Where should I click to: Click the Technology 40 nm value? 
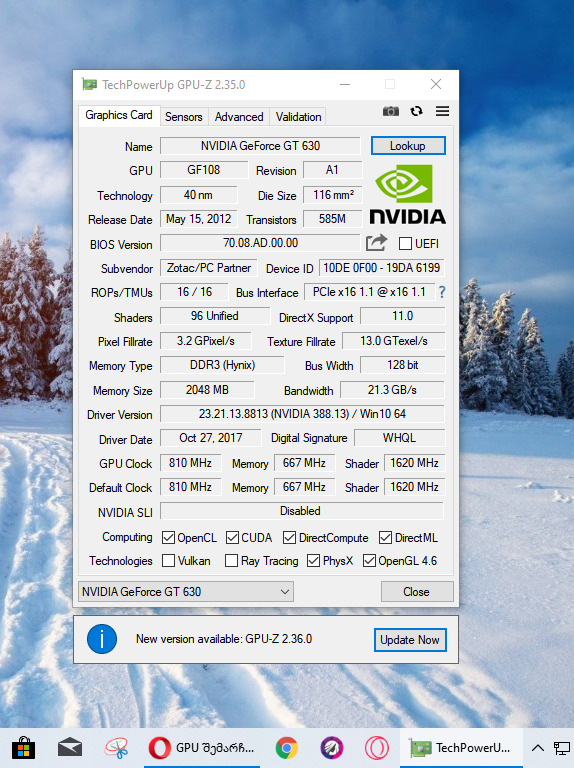pyautogui.click(x=198, y=194)
